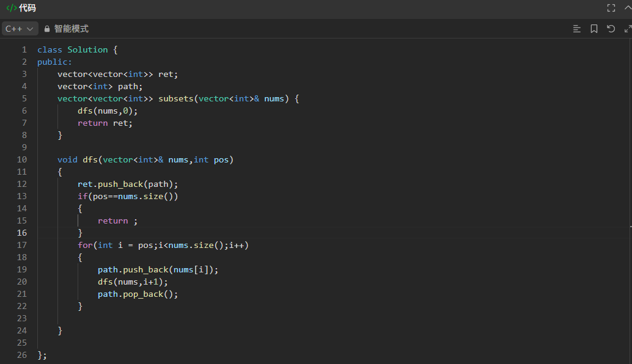
Task: Click 'path.push_back(nums[i]);' line
Action: click(158, 270)
